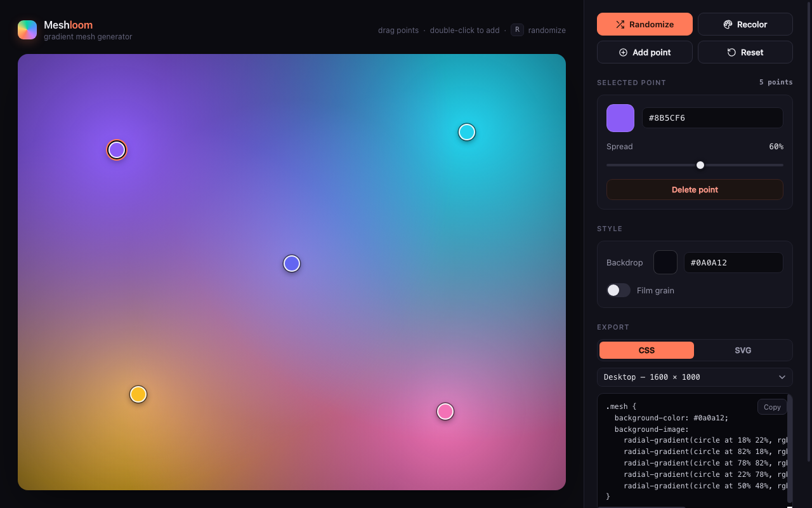Image resolution: width=812 pixels, height=508 pixels.
Task: Switch to the CSS export tab
Action: pyautogui.click(x=646, y=350)
